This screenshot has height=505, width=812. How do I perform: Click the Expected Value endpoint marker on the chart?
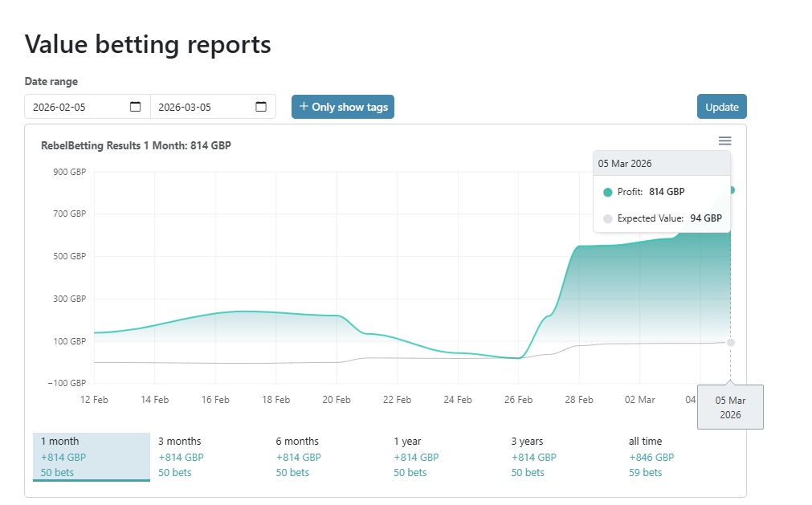click(730, 342)
